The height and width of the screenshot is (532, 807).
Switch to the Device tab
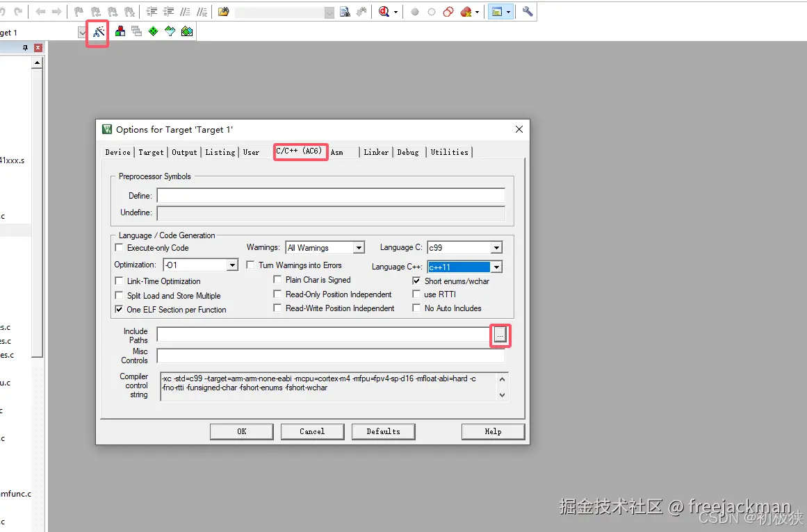coord(118,152)
